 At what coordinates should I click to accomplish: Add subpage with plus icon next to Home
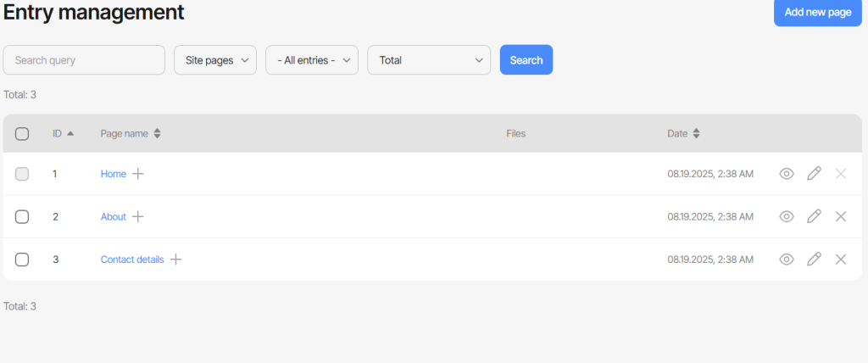point(138,174)
